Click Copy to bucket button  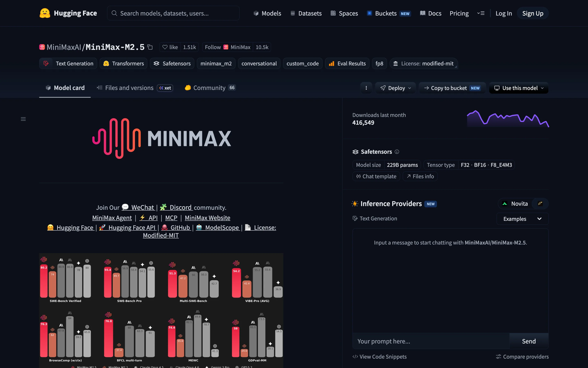click(x=452, y=88)
